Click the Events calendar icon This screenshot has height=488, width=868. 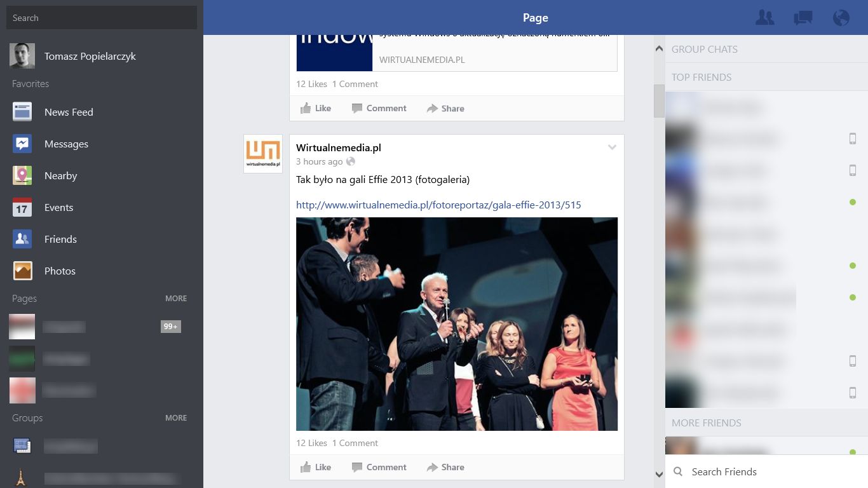[22, 207]
